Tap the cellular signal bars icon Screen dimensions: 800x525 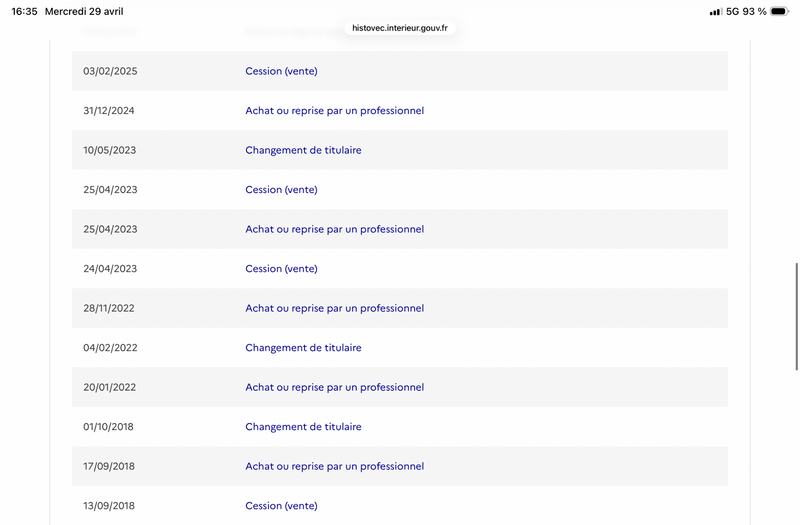[x=715, y=12]
